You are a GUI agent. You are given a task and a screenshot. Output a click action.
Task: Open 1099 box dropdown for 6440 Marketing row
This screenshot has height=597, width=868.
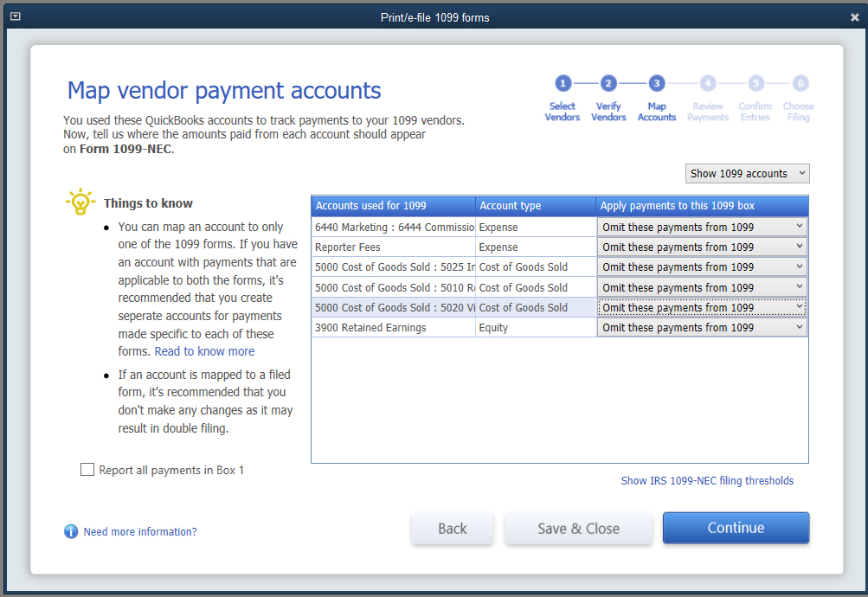tap(701, 227)
